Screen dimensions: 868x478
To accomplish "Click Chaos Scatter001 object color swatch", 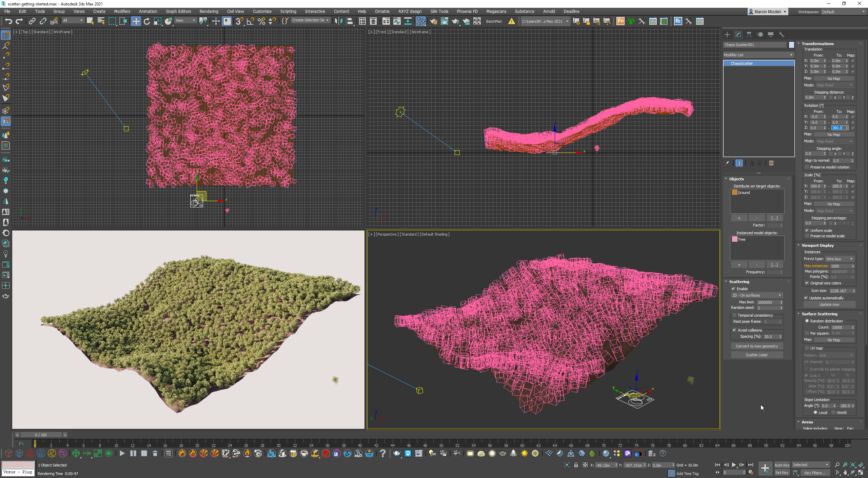I will [x=791, y=45].
